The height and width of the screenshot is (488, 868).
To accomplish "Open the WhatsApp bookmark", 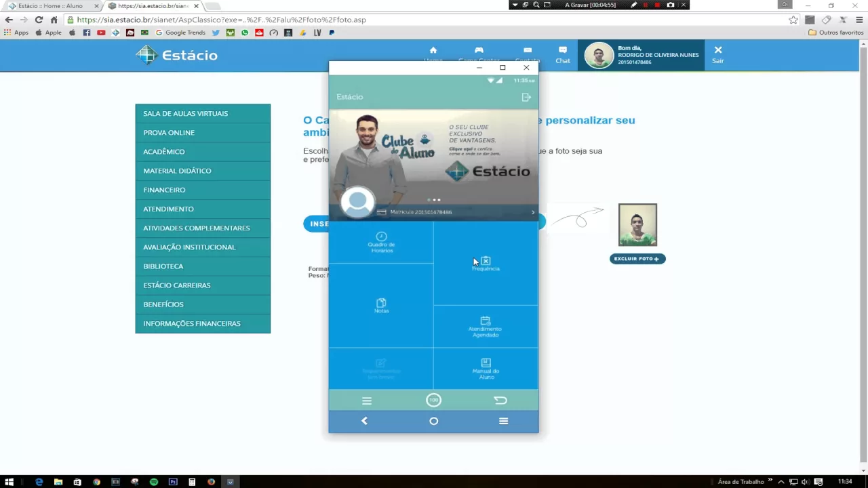I will [x=245, y=33].
